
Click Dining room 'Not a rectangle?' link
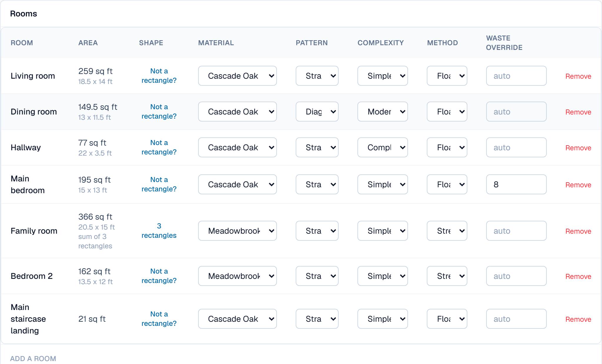(x=159, y=112)
